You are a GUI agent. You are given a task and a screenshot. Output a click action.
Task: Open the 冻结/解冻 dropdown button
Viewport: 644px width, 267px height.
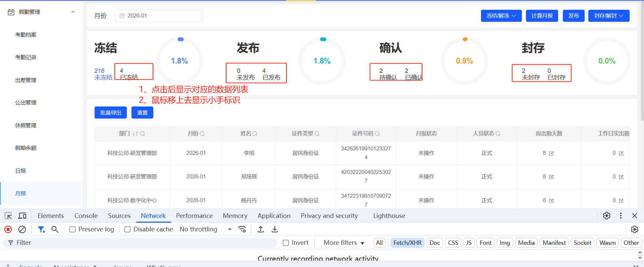501,16
